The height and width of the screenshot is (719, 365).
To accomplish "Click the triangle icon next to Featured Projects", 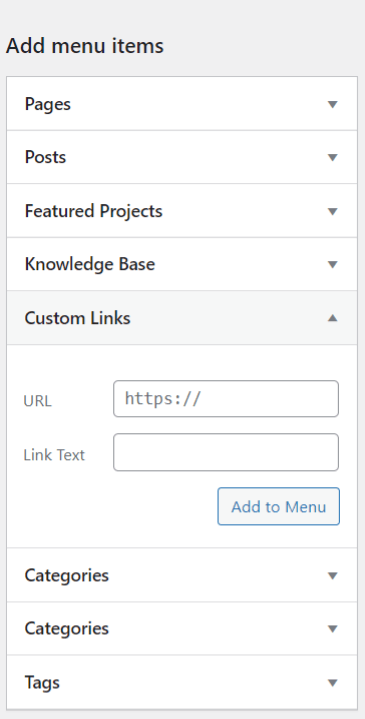I will coord(332,211).
